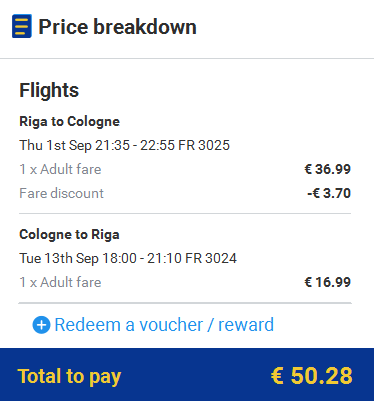Click the Flights section title
The height and width of the screenshot is (401, 374).
[49, 90]
